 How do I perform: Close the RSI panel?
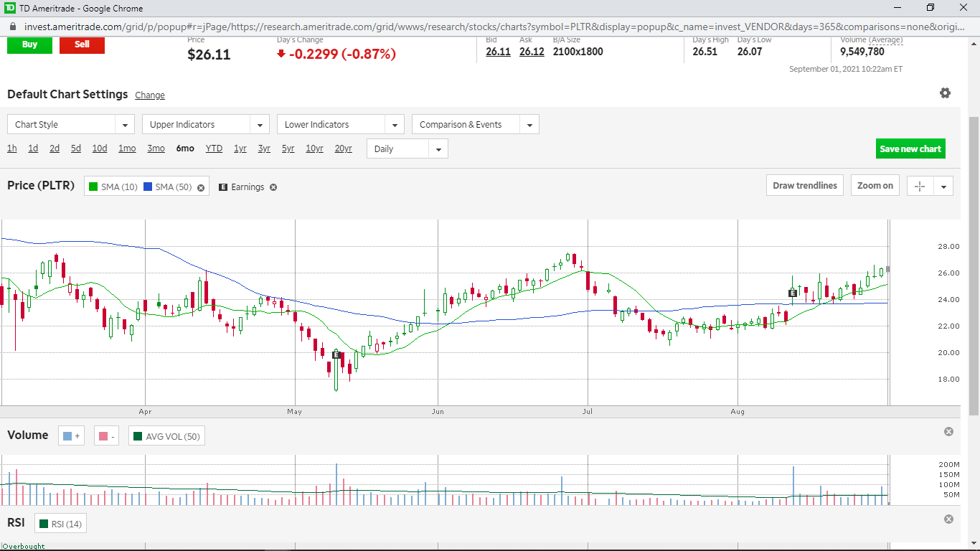(x=948, y=519)
